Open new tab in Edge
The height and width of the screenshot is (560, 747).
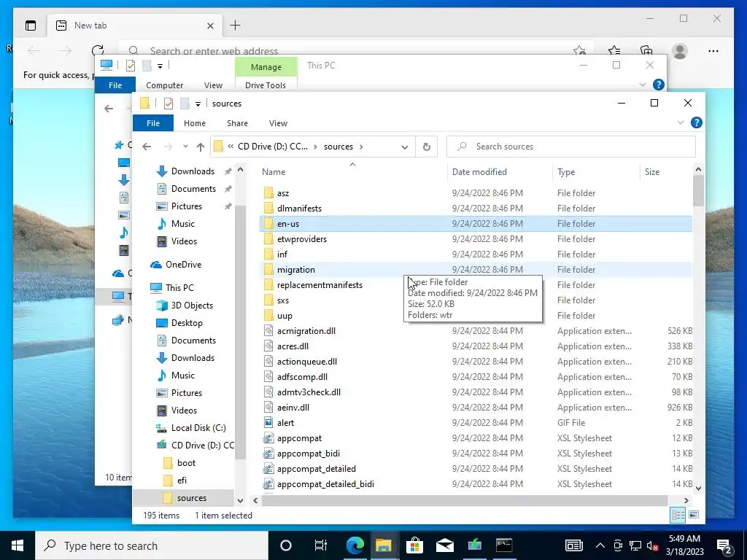(x=236, y=26)
